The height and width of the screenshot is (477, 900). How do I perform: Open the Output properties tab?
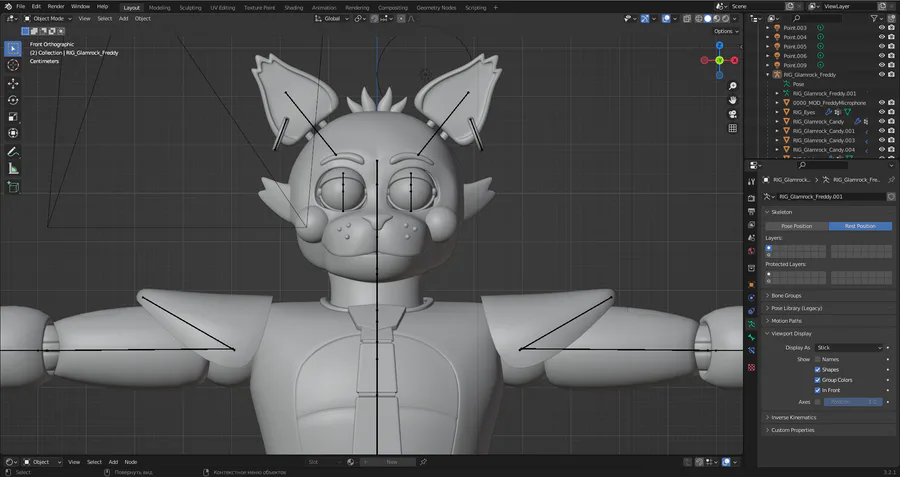(x=751, y=211)
